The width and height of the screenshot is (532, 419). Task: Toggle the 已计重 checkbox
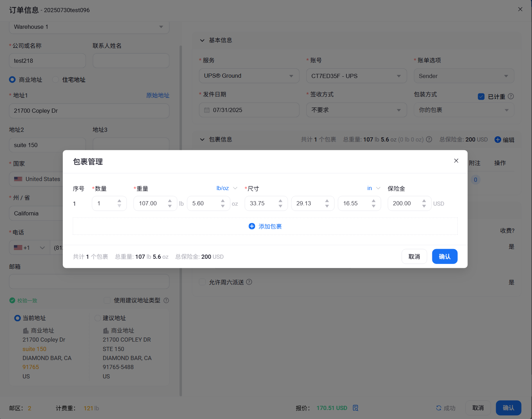481,96
